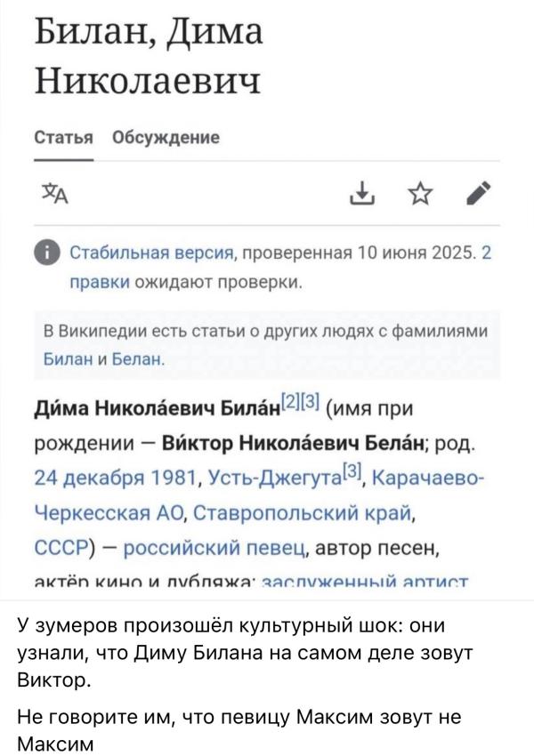The height and width of the screenshot is (756, 534).
Task: Follow the Билан surname link in hatnote
Action: click(64, 358)
